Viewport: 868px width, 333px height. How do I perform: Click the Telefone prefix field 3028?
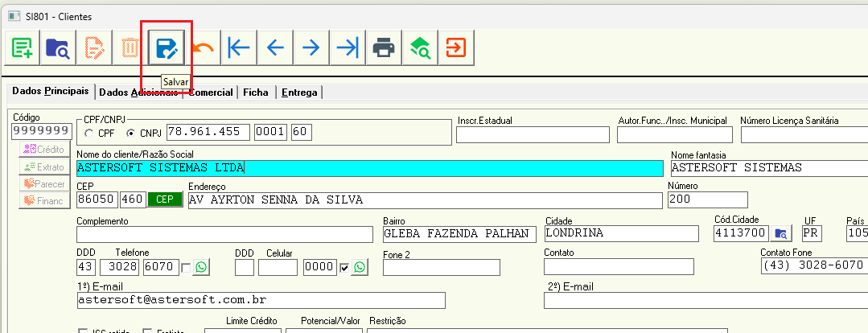(x=120, y=267)
